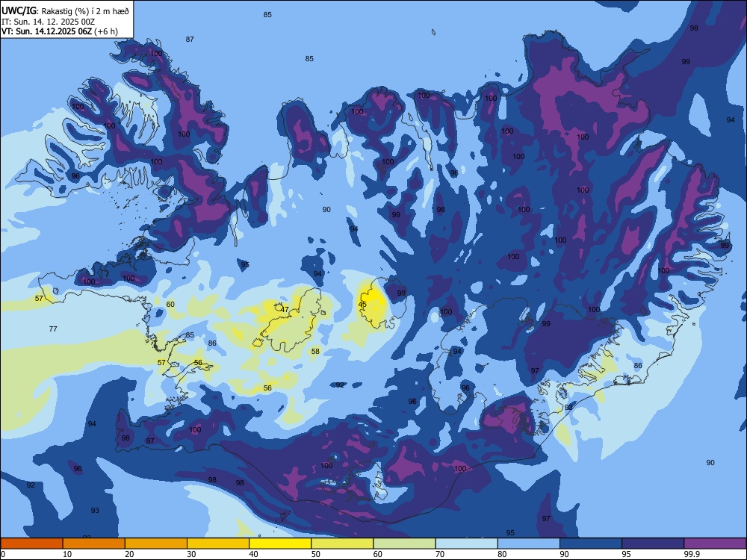Click the humidity value '45' on the yellow lake
The width and height of the screenshot is (747, 560).
[x=362, y=305]
